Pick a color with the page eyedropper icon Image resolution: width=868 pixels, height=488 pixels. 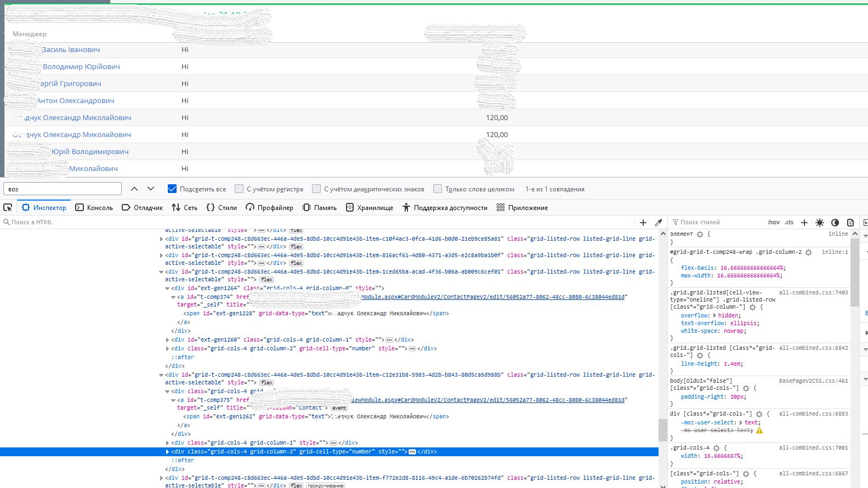tap(659, 222)
